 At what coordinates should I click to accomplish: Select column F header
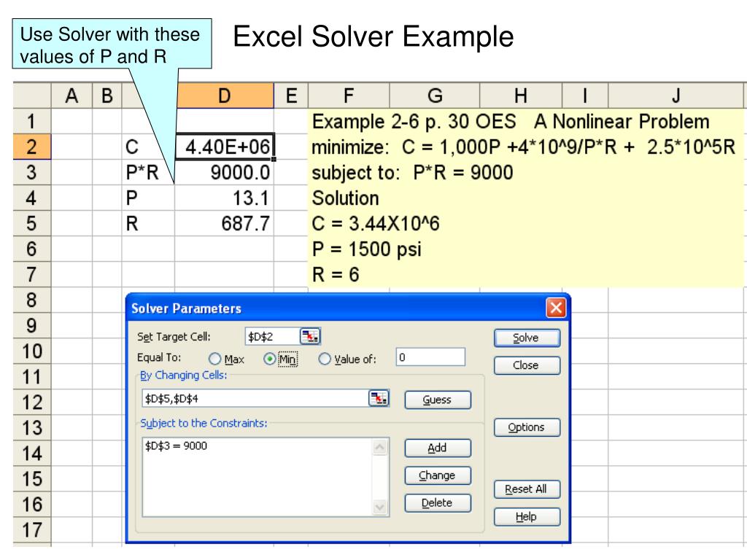(349, 96)
